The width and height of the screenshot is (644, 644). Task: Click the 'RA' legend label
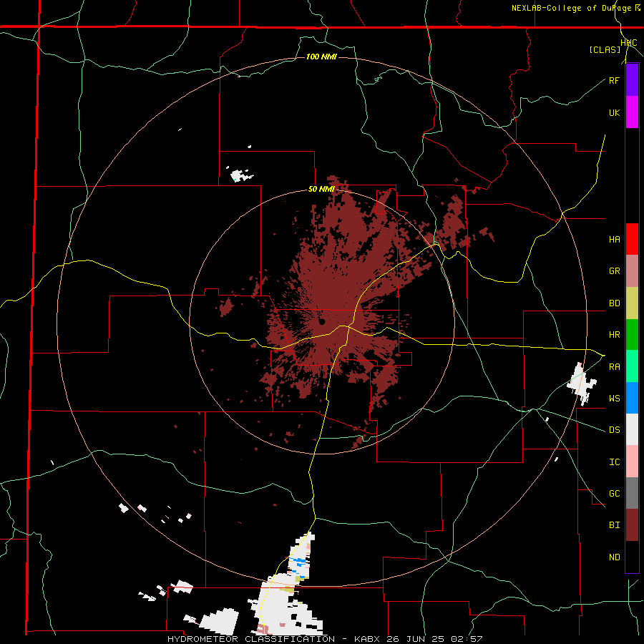click(x=614, y=367)
